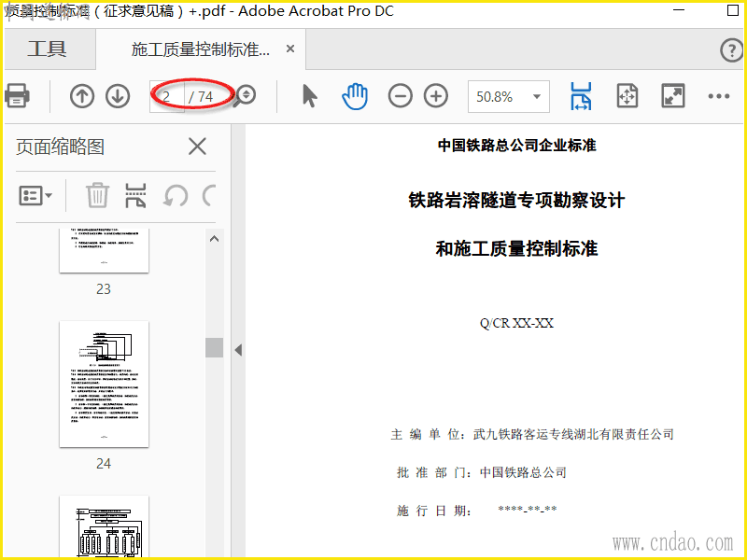Select page 23 thumbnail
The width and height of the screenshot is (747, 560).
pos(104,250)
